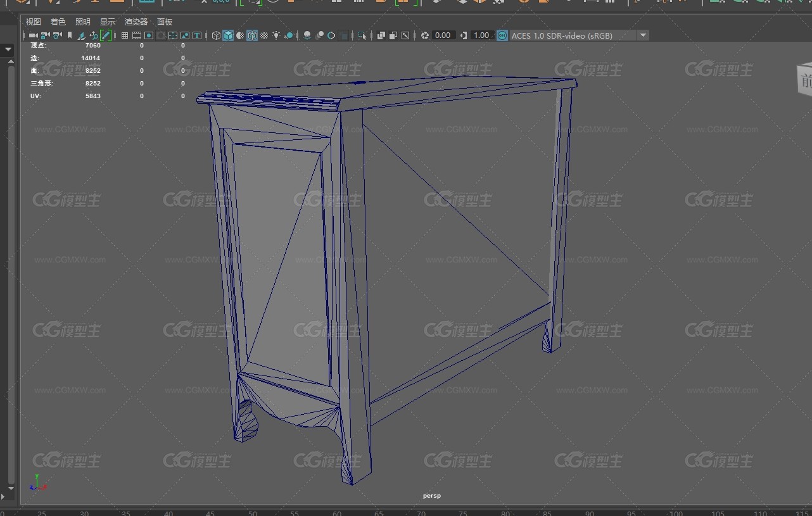Click the Isolate Select icon
812x516 pixels.
point(362,35)
